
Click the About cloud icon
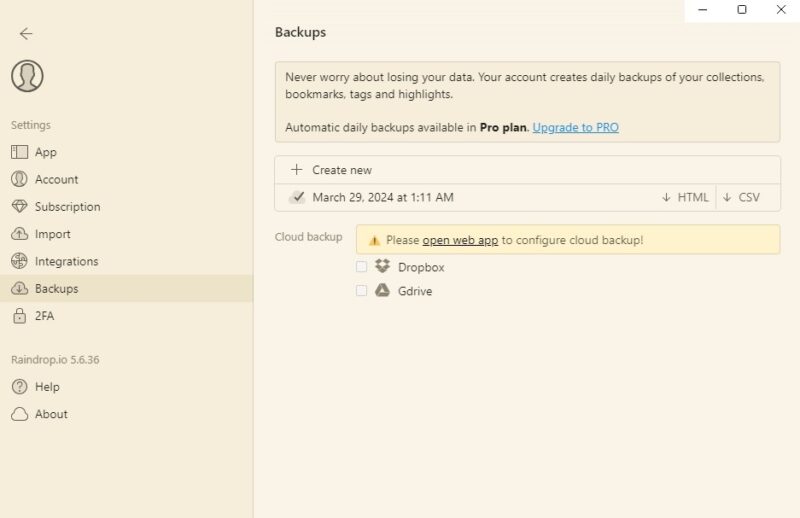(19, 414)
